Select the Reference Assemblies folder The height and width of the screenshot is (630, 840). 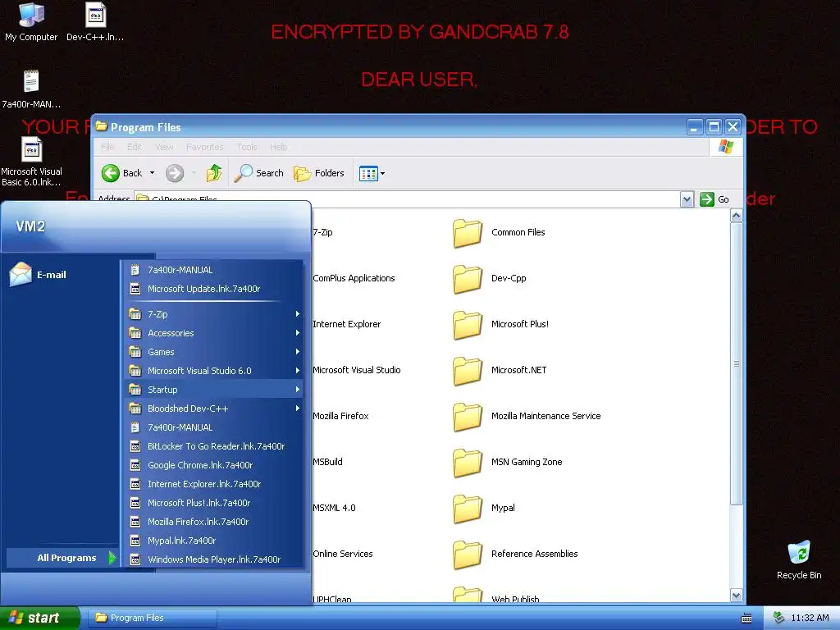click(x=515, y=554)
